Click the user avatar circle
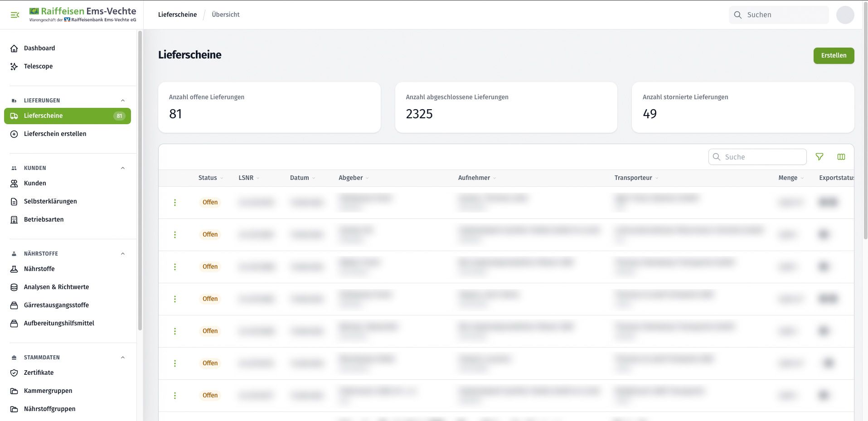The height and width of the screenshot is (421, 868). coord(845,15)
